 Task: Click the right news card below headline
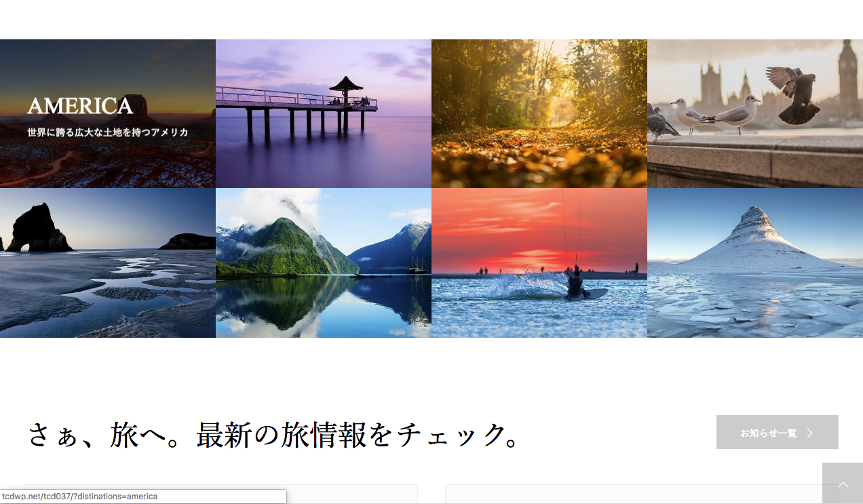click(x=642, y=494)
